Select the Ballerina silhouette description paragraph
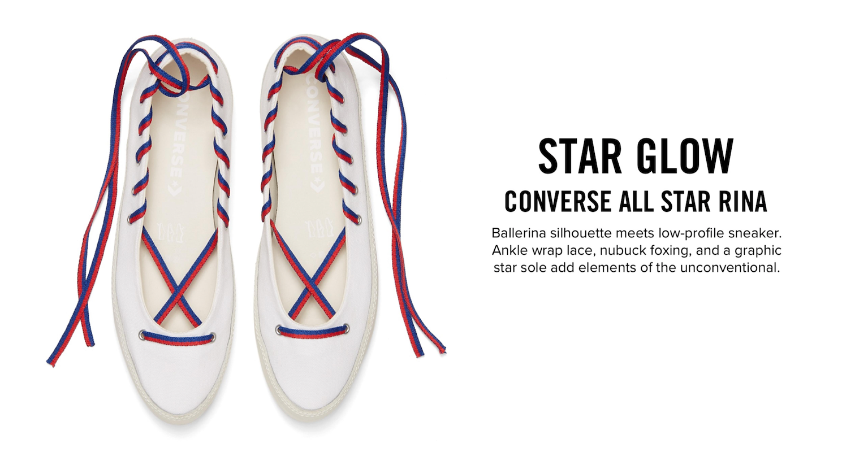 (x=636, y=250)
